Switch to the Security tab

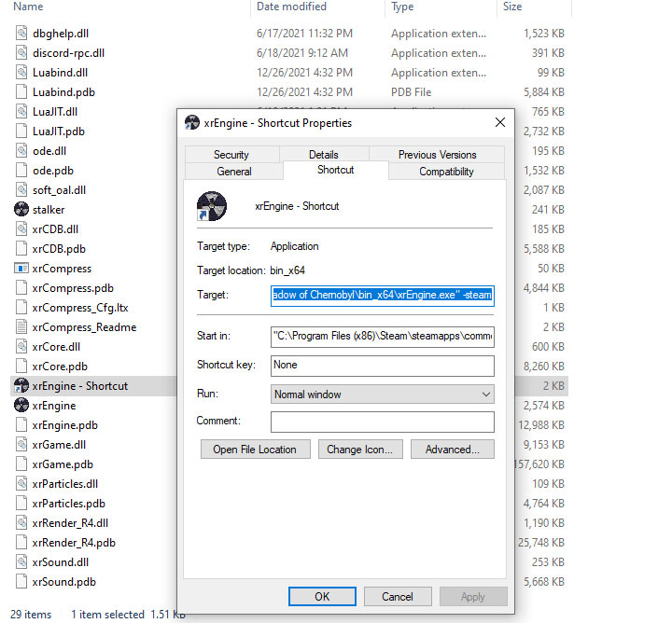point(231,155)
